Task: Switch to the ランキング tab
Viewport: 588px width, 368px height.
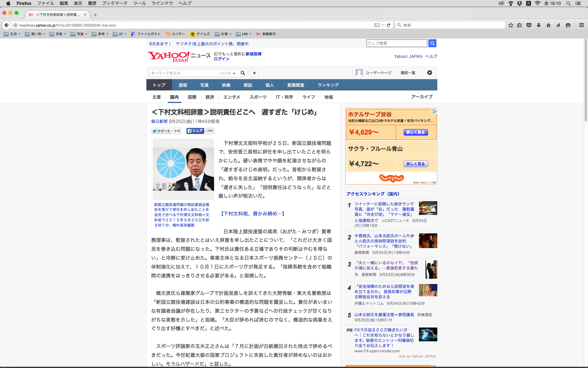Action: point(328,85)
